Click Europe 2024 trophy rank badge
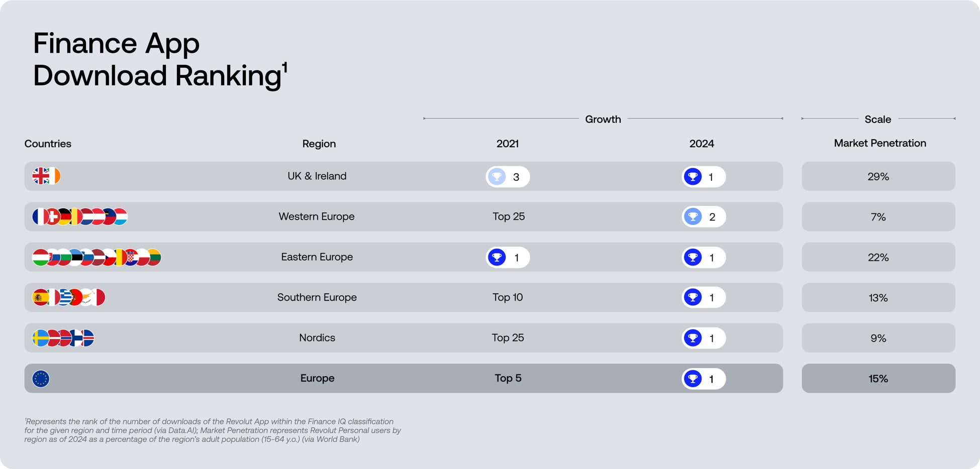This screenshot has height=469, width=980. [704, 379]
